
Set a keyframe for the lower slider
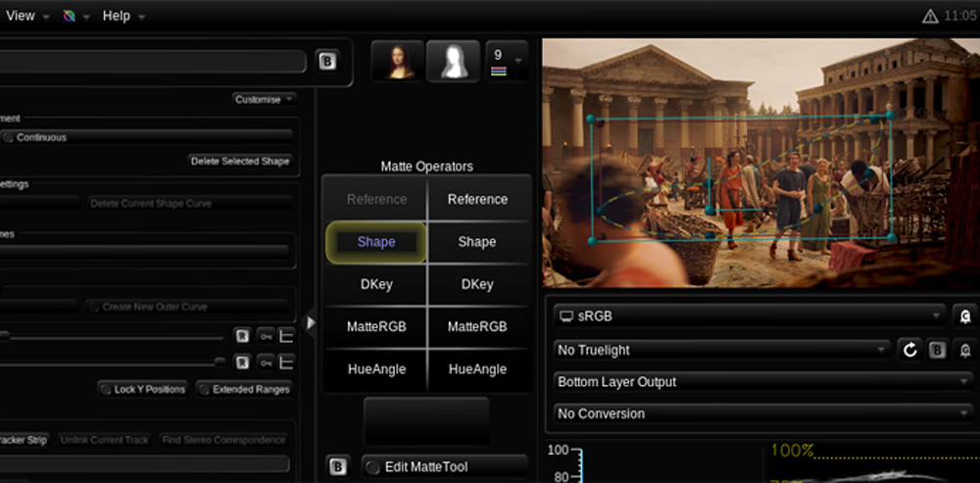click(267, 362)
